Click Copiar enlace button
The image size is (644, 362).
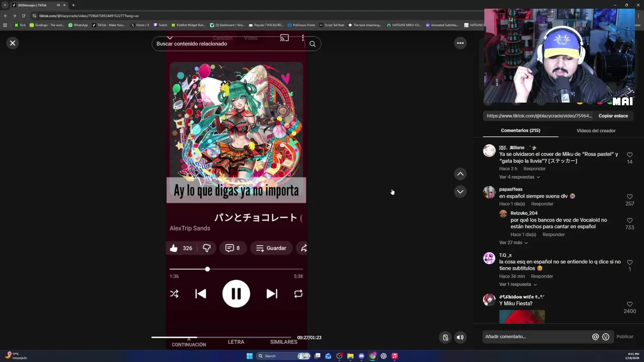tap(613, 116)
